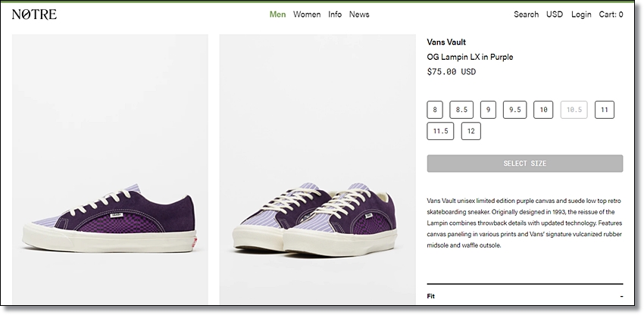This screenshot has height=315, width=644.
Task: Open pair-view sneaker product image
Action: click(x=317, y=169)
